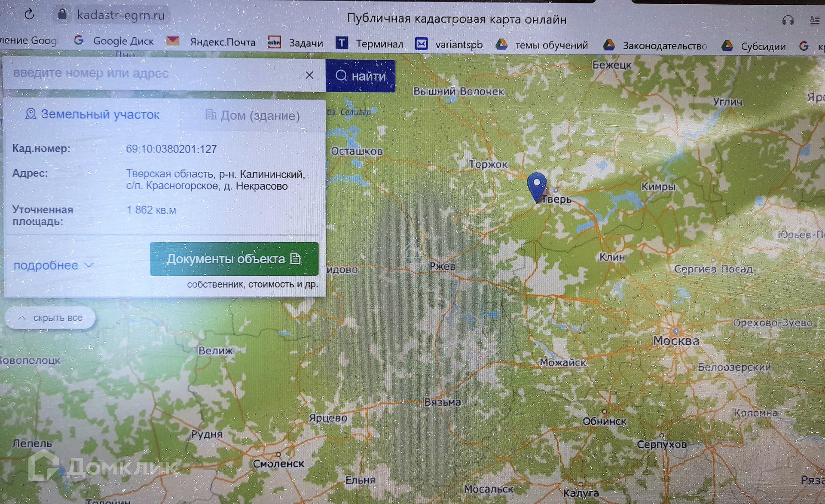This screenshot has width=825, height=504.
Task: Click the blue map location pin
Action: (x=536, y=185)
